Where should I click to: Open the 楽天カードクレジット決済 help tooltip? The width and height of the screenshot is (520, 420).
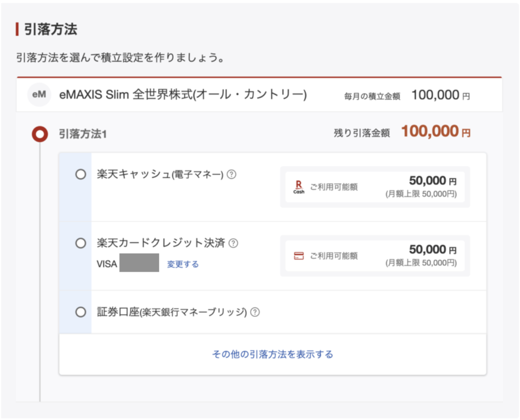click(234, 243)
